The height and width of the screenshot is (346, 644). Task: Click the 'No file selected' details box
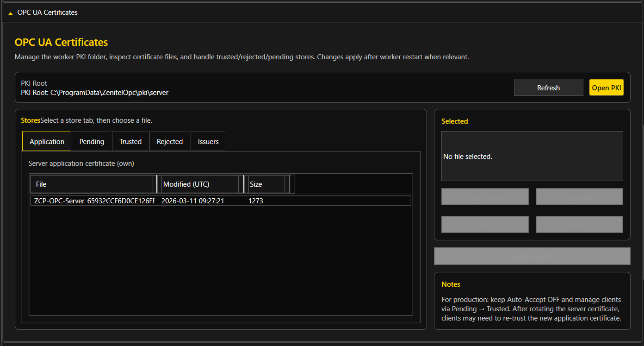tap(532, 157)
